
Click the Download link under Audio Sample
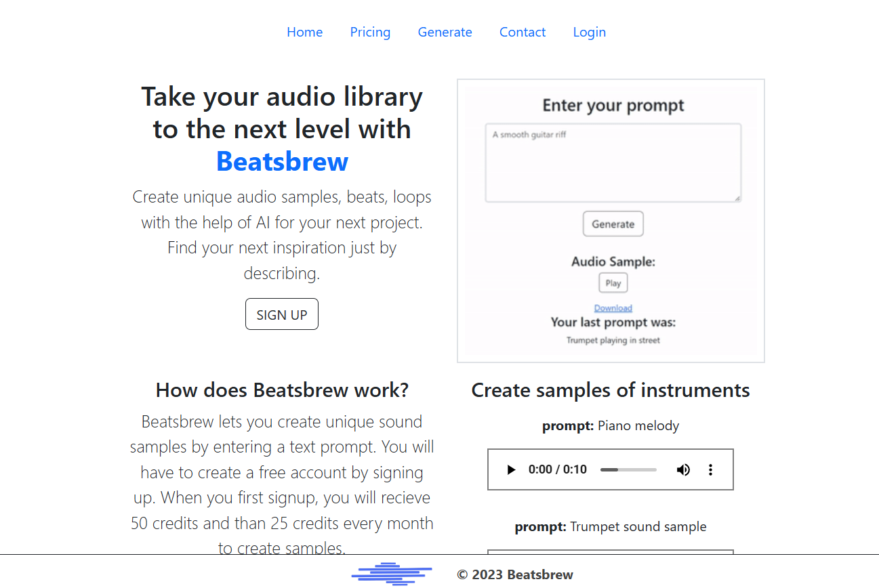pos(613,308)
